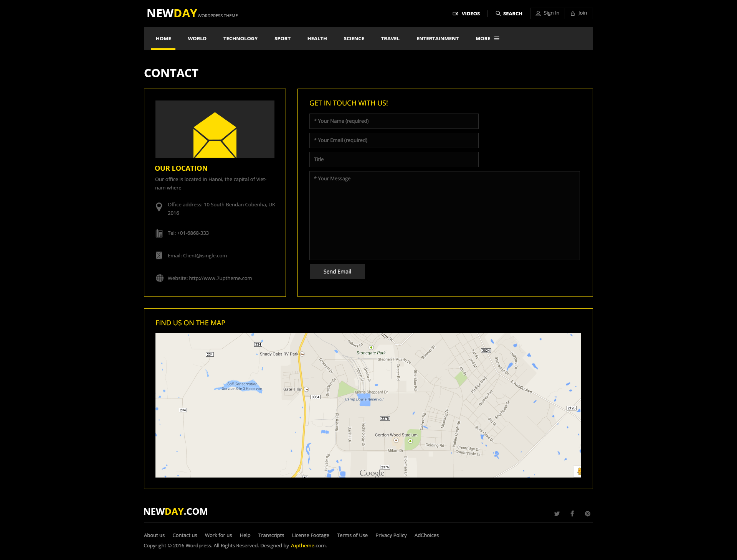Screen dimensions: 737x560
Task: Click the yellow envelope image
Action: point(215,135)
